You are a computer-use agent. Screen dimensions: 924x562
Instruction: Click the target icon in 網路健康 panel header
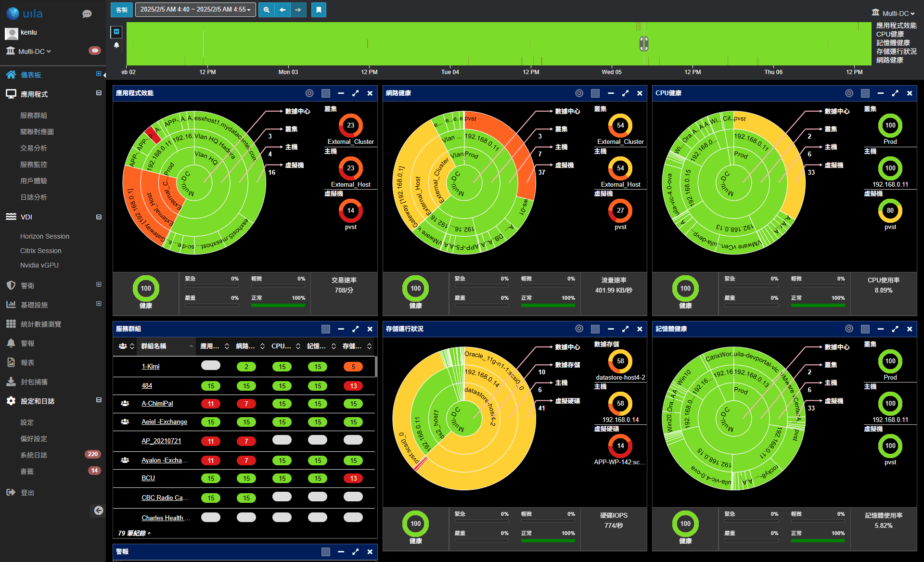[x=579, y=93]
